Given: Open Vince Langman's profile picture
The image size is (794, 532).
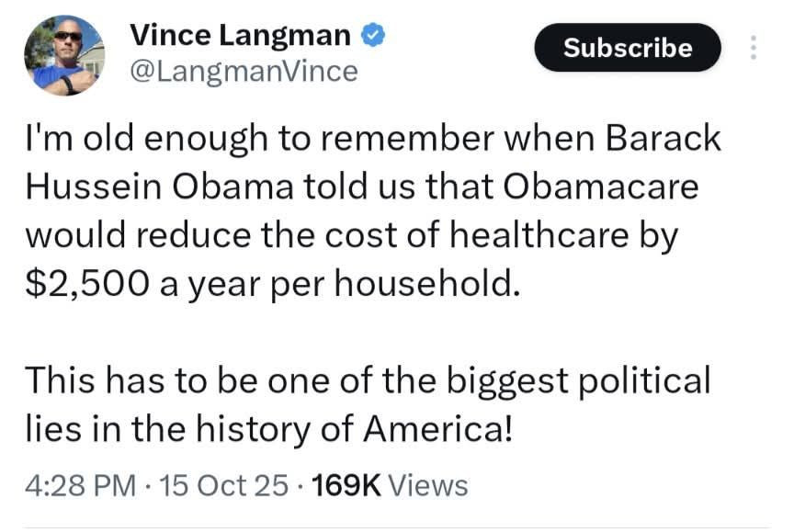Looking at the screenshot, I should click(x=64, y=55).
